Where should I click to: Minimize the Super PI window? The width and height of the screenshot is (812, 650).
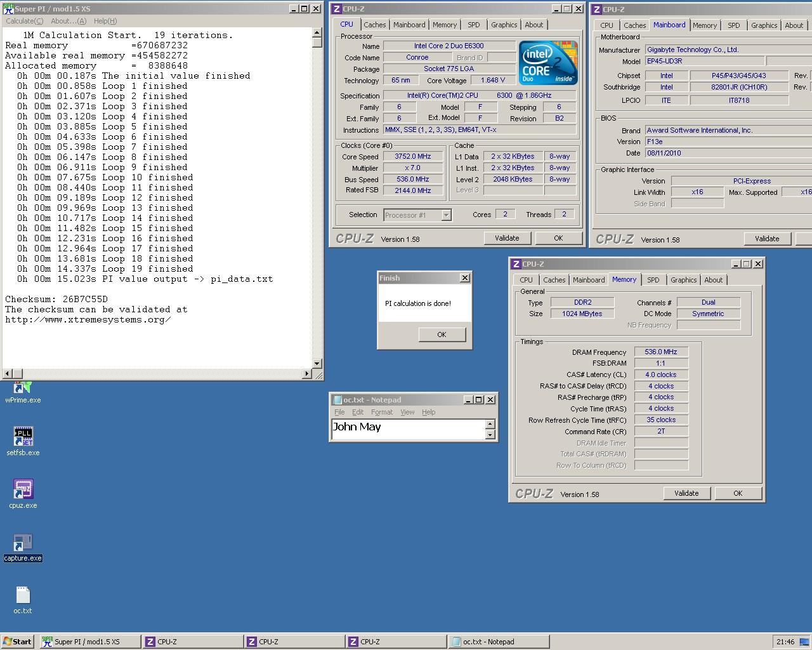point(294,9)
